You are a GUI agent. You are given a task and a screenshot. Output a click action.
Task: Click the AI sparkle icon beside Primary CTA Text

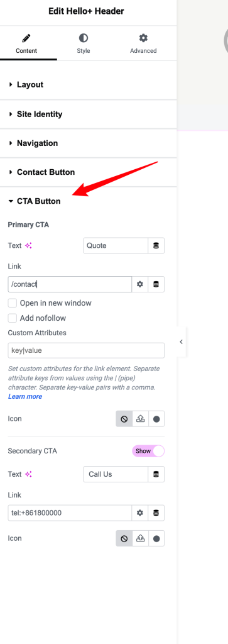point(28,246)
